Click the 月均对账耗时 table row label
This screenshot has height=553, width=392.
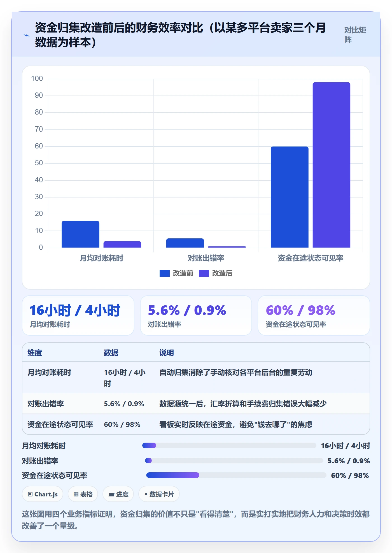[49, 372]
